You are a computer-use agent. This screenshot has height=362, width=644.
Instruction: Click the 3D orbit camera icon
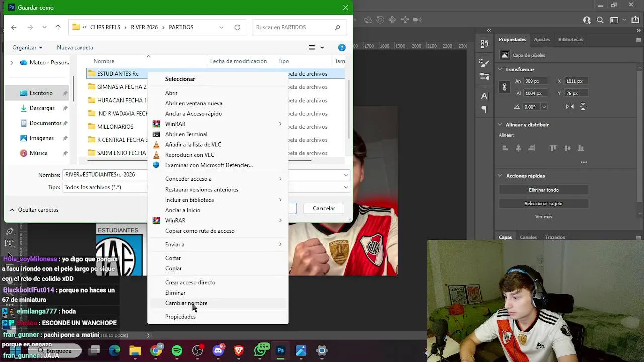coord(368,20)
